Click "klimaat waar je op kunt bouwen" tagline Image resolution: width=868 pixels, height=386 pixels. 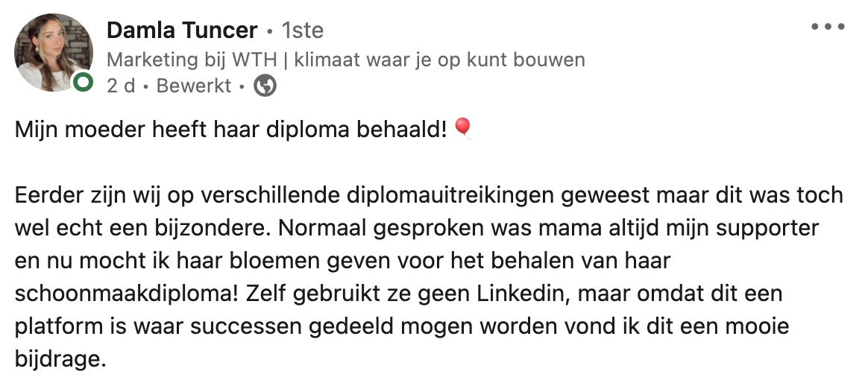(x=440, y=60)
